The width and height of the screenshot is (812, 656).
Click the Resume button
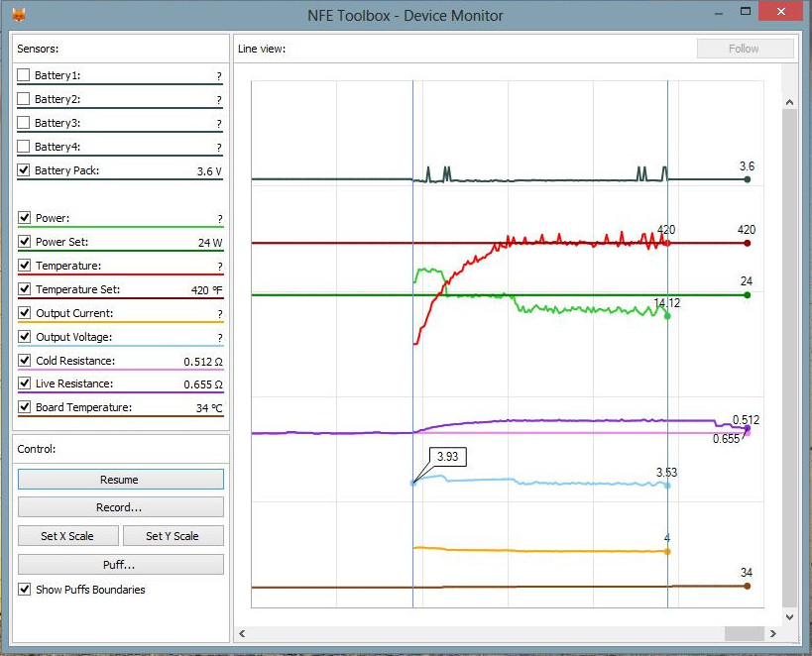[x=121, y=480]
